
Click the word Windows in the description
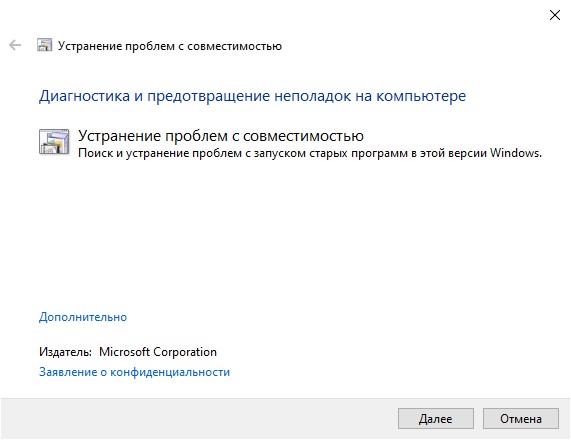click(x=516, y=153)
